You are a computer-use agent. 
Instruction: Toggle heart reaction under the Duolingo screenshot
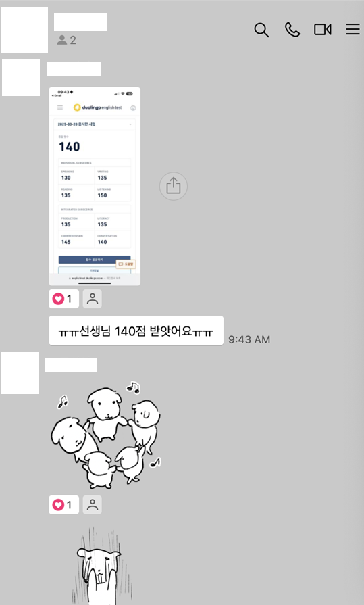(x=64, y=299)
